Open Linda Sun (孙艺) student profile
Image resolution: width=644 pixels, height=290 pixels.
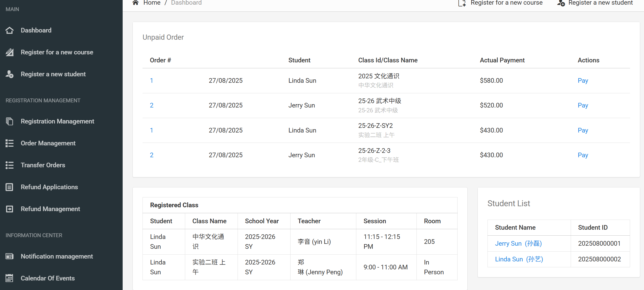coord(519,259)
